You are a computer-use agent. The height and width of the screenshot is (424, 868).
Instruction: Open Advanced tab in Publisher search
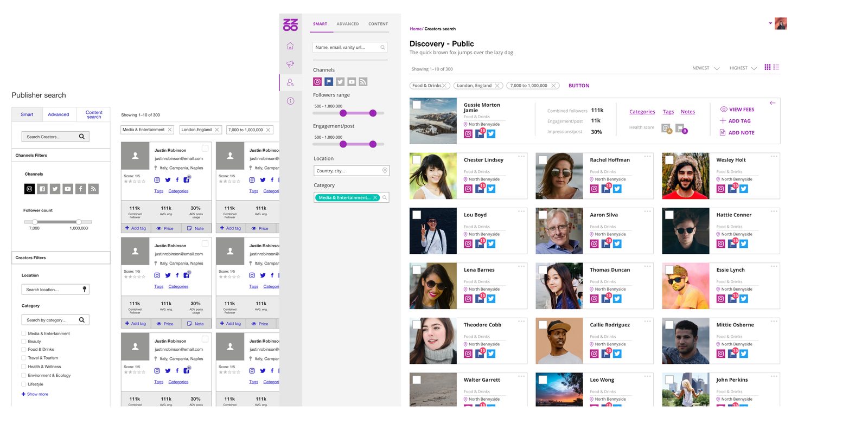[x=59, y=114]
